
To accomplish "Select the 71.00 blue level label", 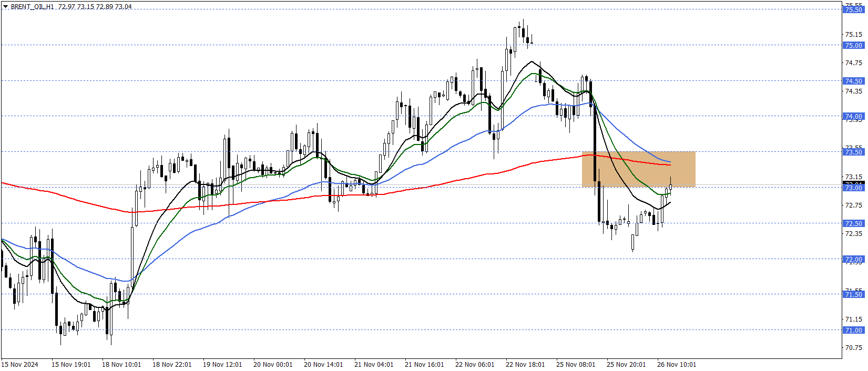I will click(x=853, y=331).
